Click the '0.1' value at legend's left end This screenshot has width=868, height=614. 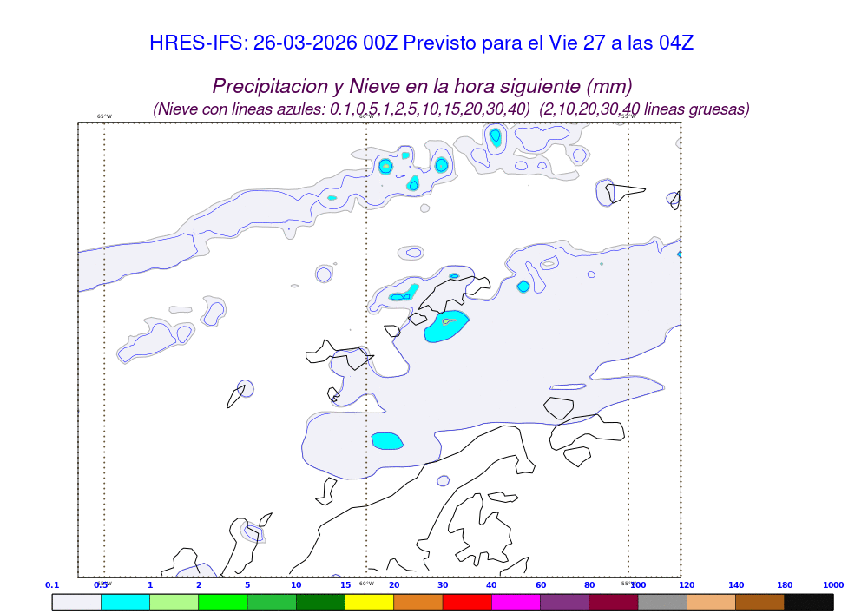tap(52, 585)
